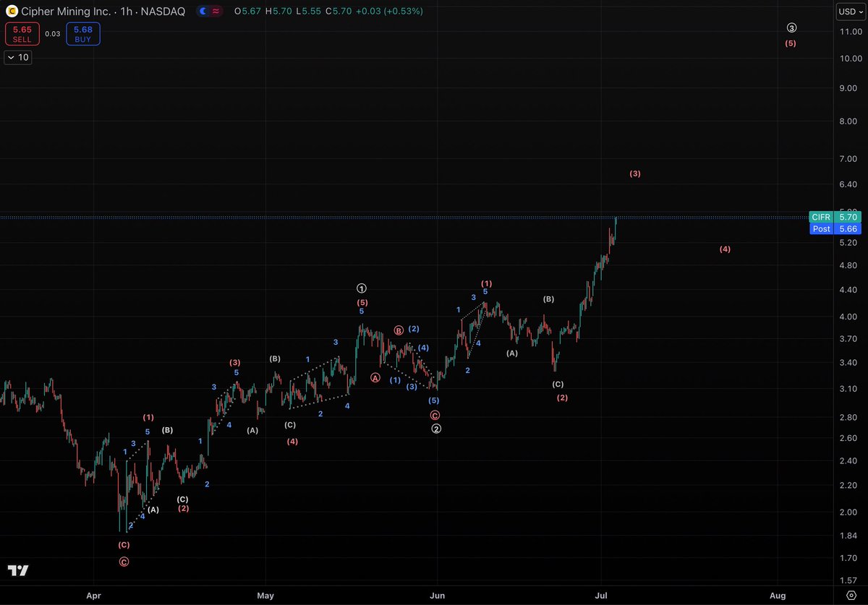The width and height of the screenshot is (868, 605).
Task: Click the close value C5.70
Action: coord(339,12)
